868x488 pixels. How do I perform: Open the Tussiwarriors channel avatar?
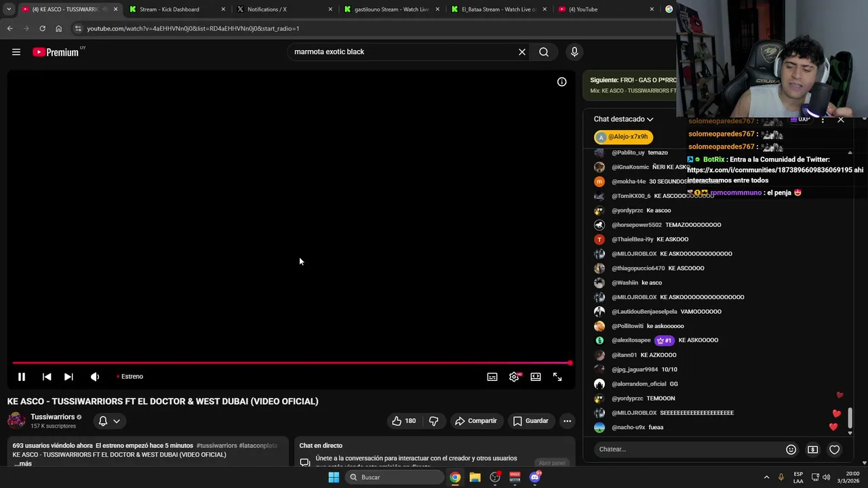(16, 421)
